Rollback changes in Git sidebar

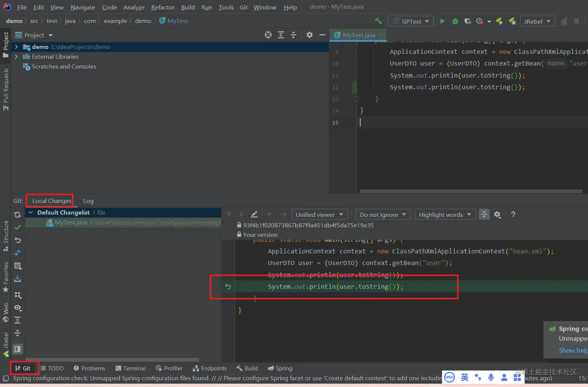(17, 240)
